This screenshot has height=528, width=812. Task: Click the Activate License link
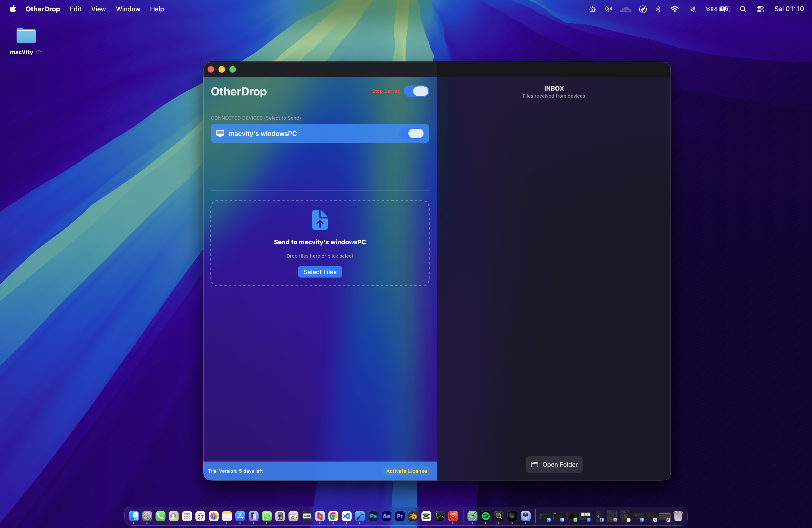406,471
